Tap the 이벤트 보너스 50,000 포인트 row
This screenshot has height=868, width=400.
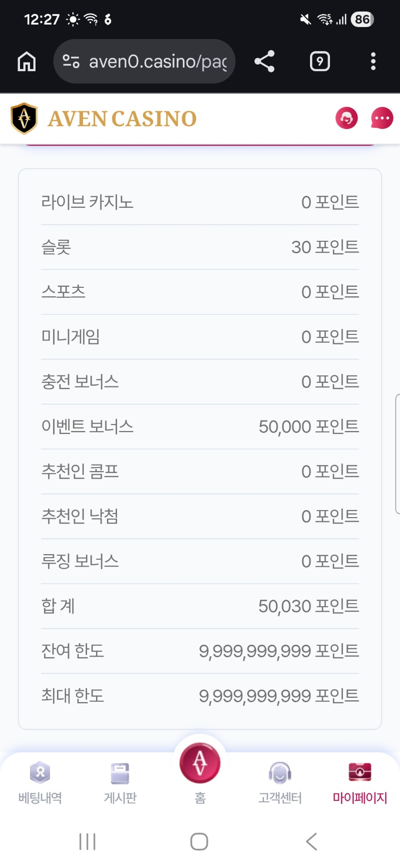(x=200, y=427)
